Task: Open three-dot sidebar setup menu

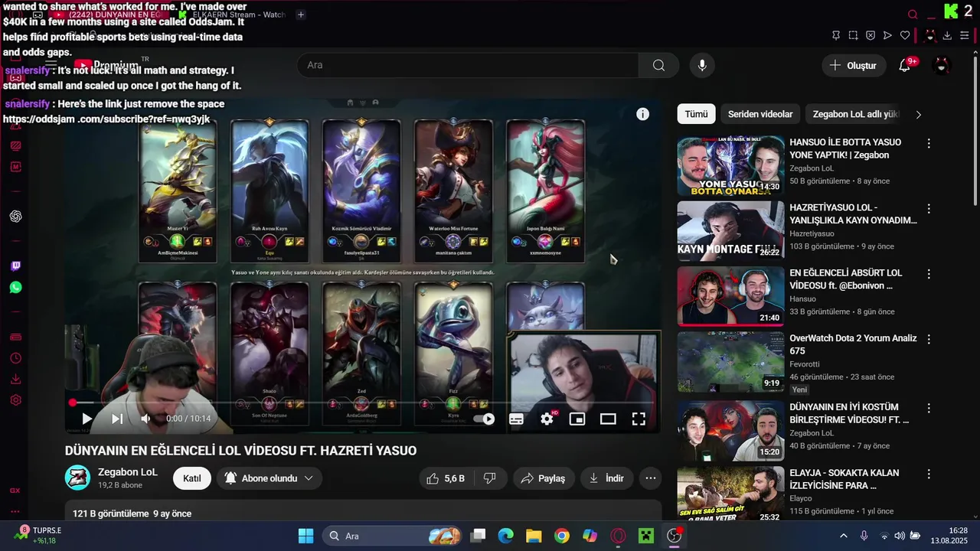Action: (x=15, y=512)
